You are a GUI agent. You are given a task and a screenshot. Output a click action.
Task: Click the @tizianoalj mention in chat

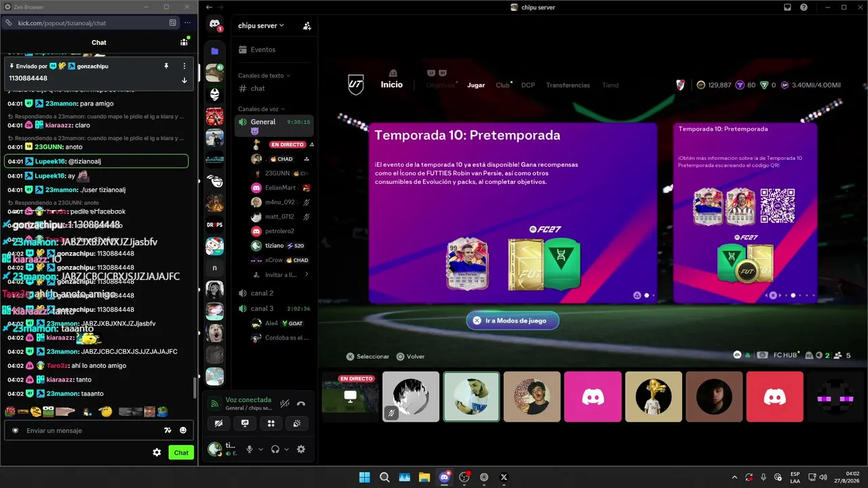pos(85,161)
